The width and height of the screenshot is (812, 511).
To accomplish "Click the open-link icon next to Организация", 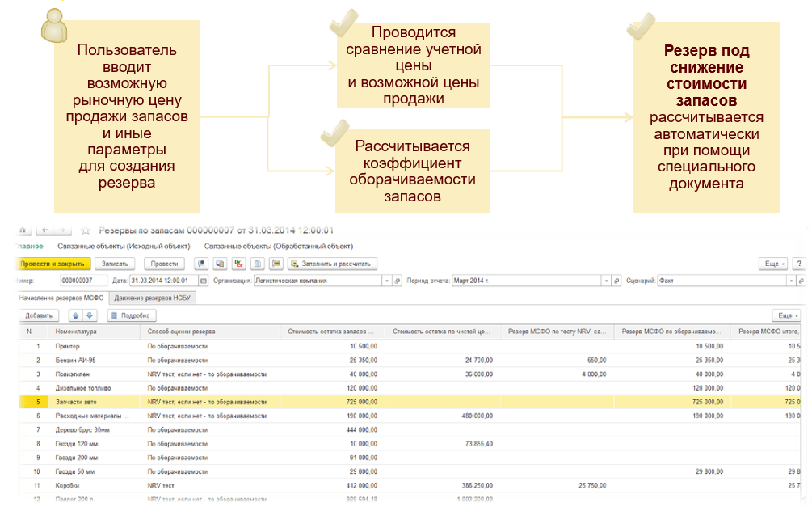I will click(x=397, y=281).
